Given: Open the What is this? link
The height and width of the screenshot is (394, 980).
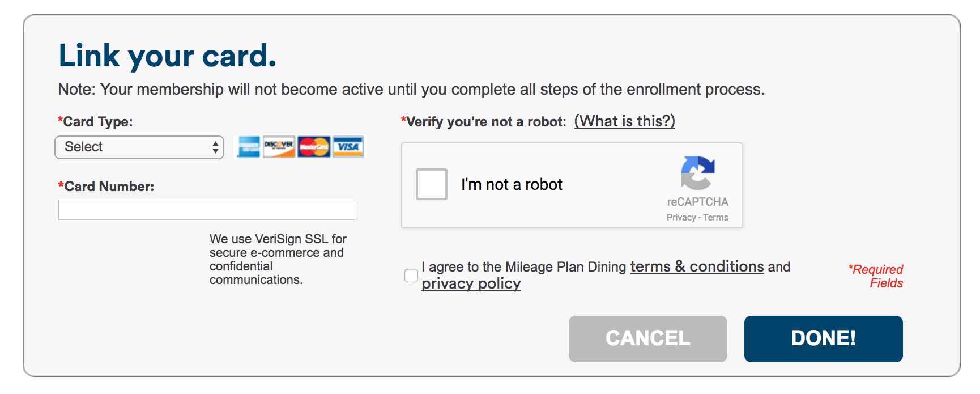Looking at the screenshot, I should point(624,121).
